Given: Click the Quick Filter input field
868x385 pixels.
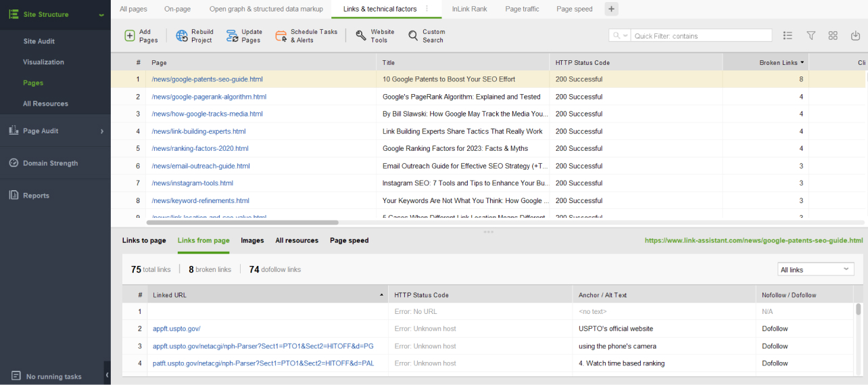Looking at the screenshot, I should point(702,36).
